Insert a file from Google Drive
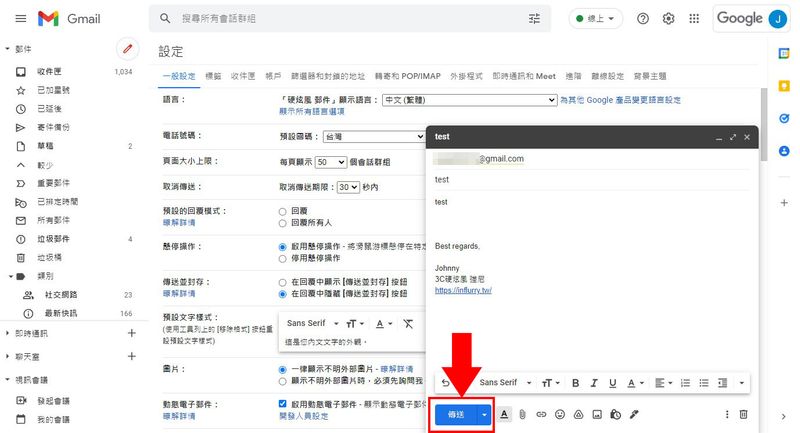Image resolution: width=800 pixels, height=433 pixels. tap(578, 414)
